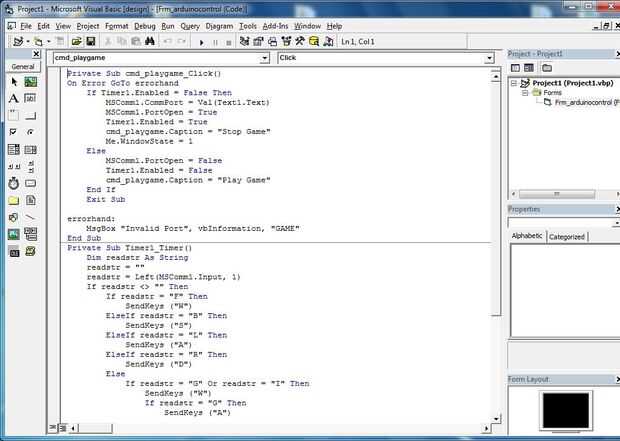Open the Click procedure dropdown
Image resolution: width=620 pixels, height=441 pixels.
(489, 58)
